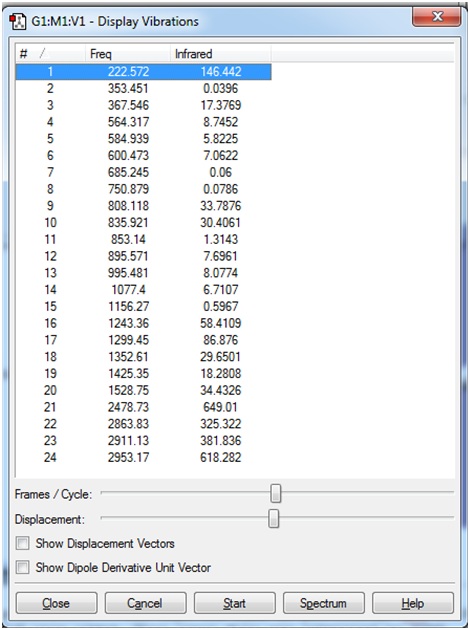Click the infrared value 146.442
Image resolution: width=468 pixels, height=629 pixels.
tap(221, 72)
